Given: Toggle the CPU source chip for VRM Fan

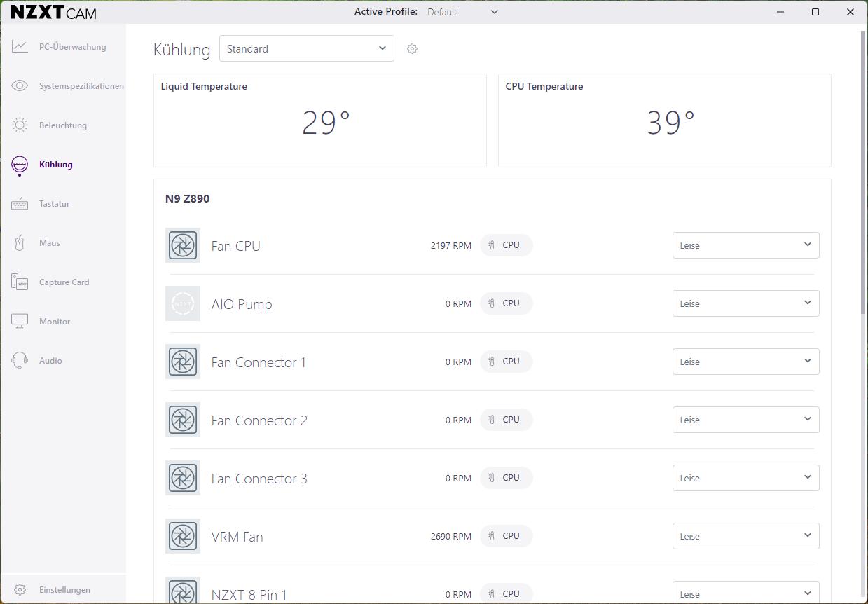Looking at the screenshot, I should coord(506,536).
